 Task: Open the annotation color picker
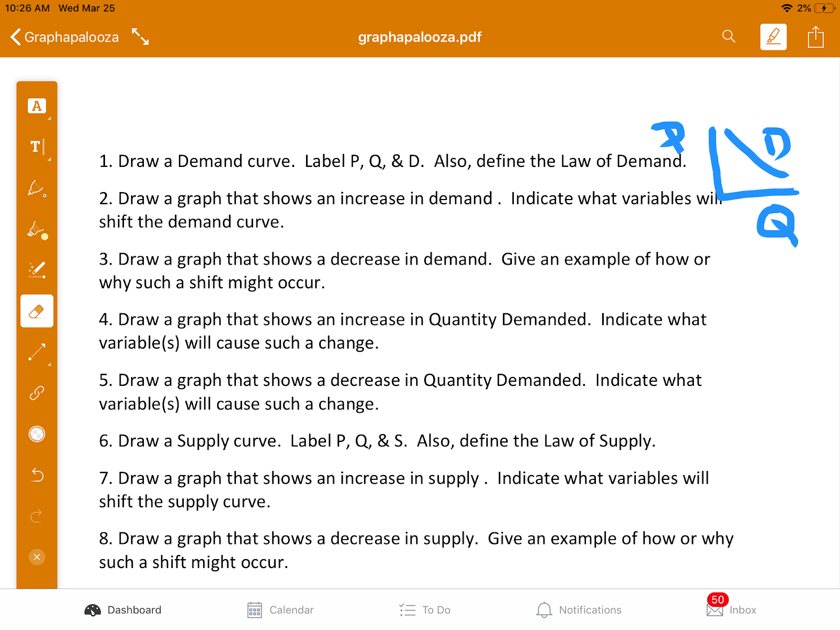click(x=37, y=434)
